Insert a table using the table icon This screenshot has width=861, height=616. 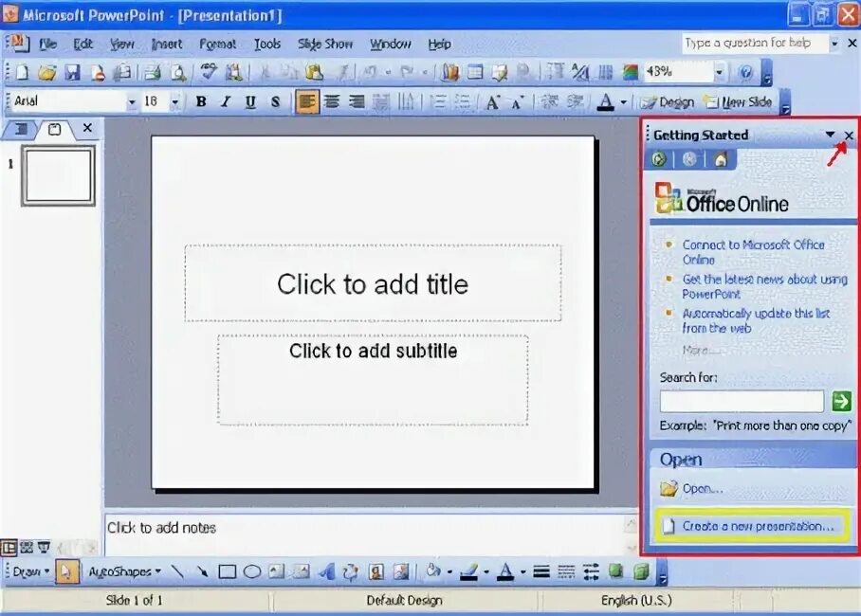(x=475, y=72)
